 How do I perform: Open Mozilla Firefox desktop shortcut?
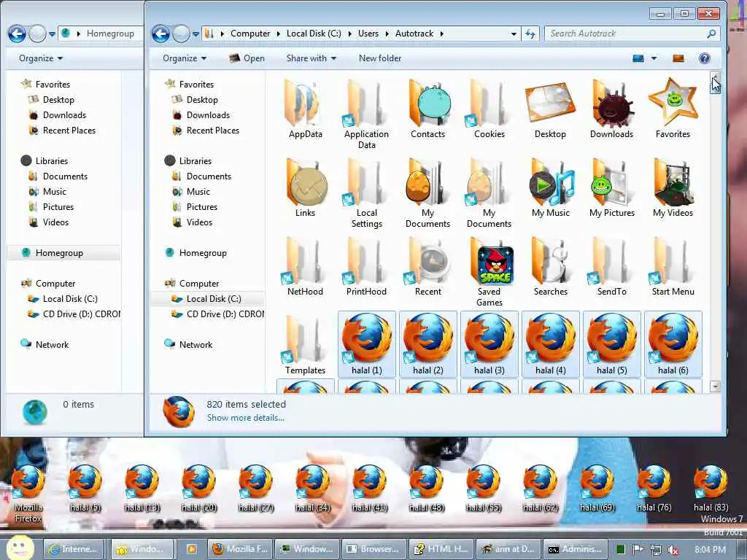[28, 494]
